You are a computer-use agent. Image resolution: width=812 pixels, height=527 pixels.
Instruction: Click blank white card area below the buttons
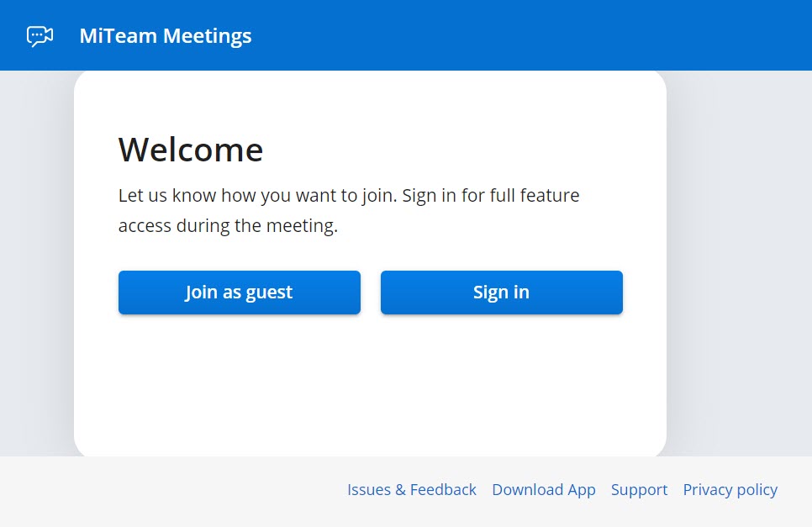[370, 387]
